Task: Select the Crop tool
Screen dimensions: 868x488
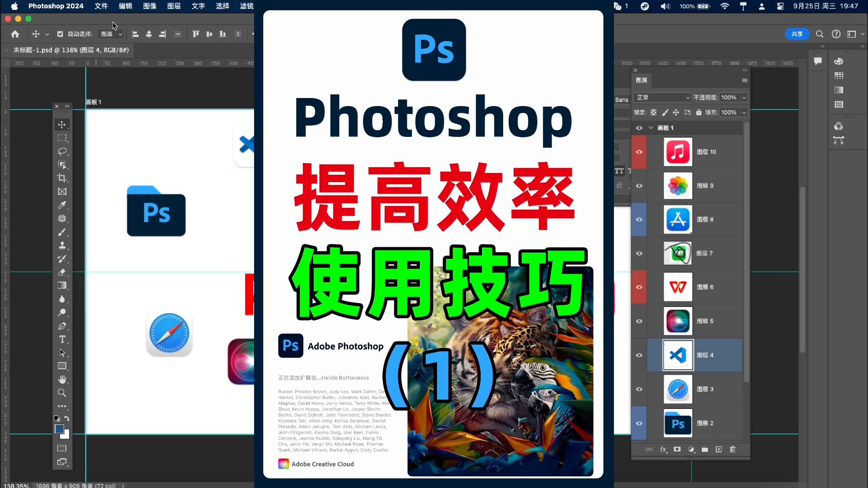Action: coord(62,178)
